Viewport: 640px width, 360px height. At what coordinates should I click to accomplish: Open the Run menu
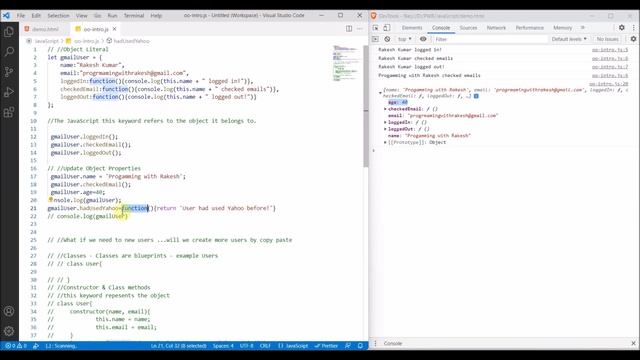coord(112,16)
